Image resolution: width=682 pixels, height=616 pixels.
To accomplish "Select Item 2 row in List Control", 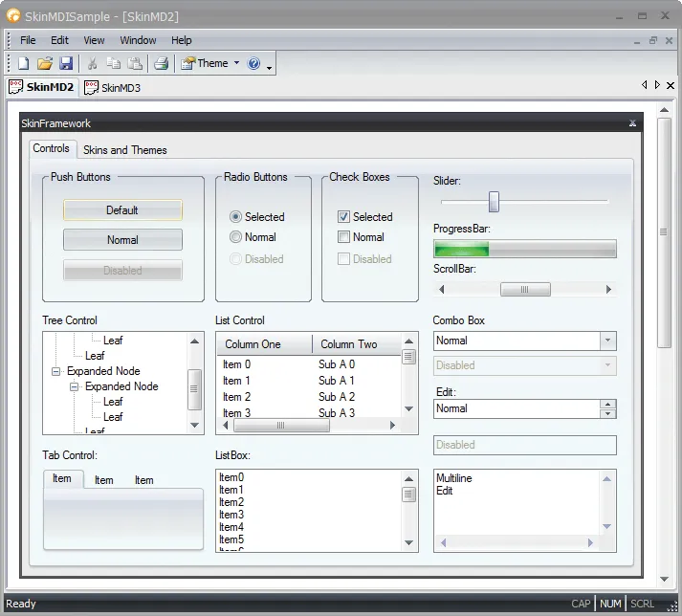I will point(309,397).
